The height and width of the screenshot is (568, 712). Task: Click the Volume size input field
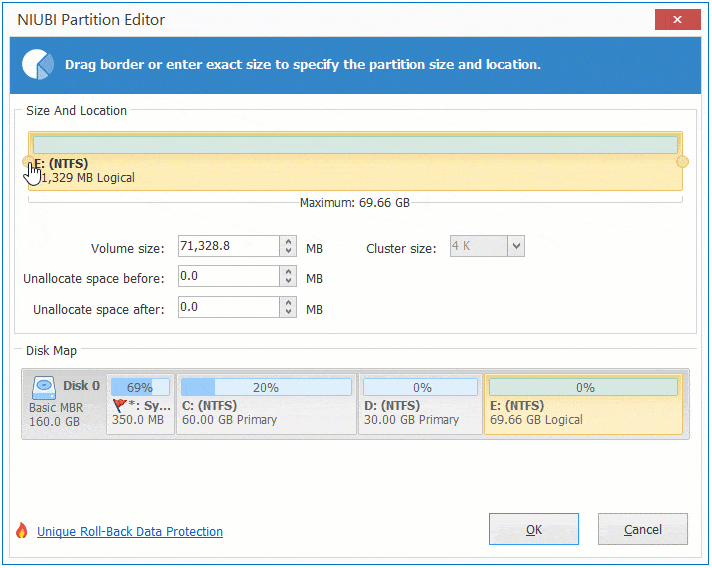tap(228, 246)
